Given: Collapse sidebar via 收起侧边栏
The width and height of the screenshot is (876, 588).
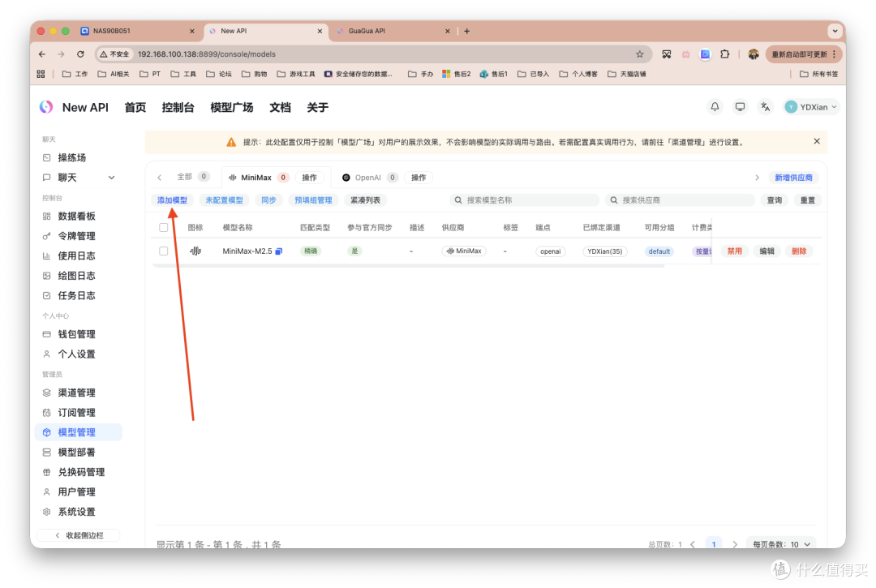Looking at the screenshot, I should click(78, 535).
